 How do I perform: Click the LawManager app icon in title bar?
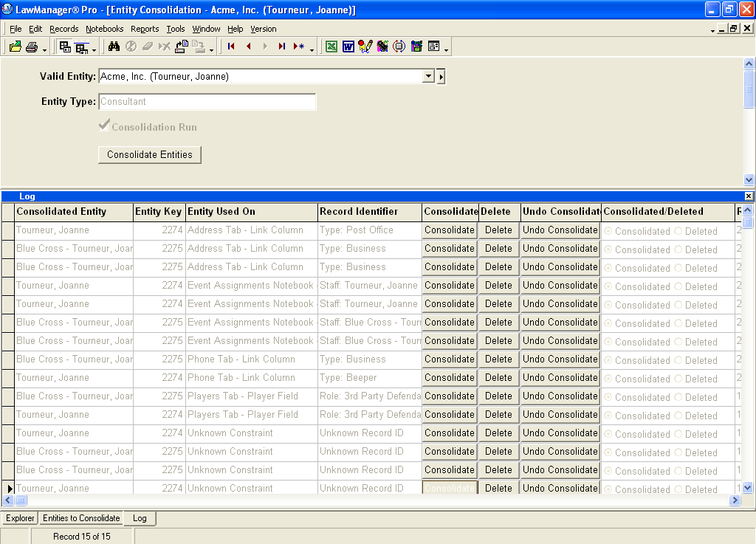click(7, 9)
